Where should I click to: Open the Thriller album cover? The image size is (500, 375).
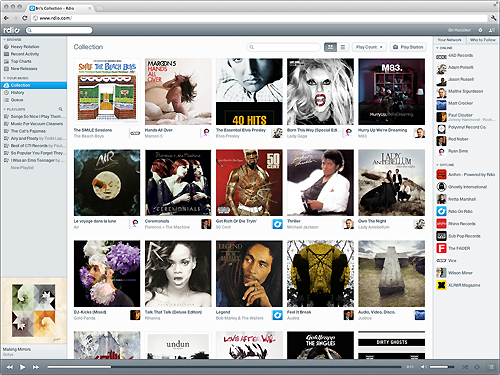coord(320,182)
